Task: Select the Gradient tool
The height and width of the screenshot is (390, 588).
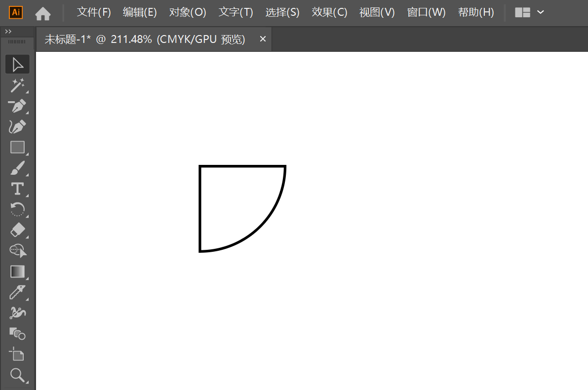Action: click(17, 272)
